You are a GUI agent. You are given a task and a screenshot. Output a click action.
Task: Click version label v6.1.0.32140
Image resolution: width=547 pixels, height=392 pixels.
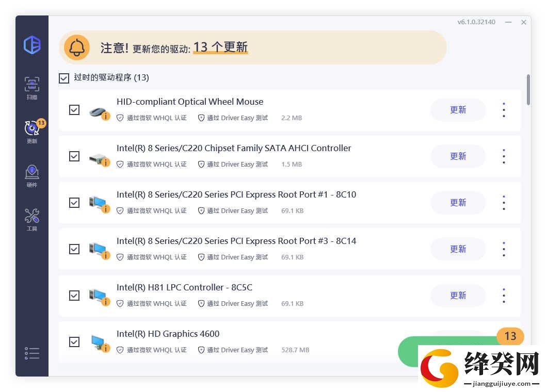tap(476, 22)
